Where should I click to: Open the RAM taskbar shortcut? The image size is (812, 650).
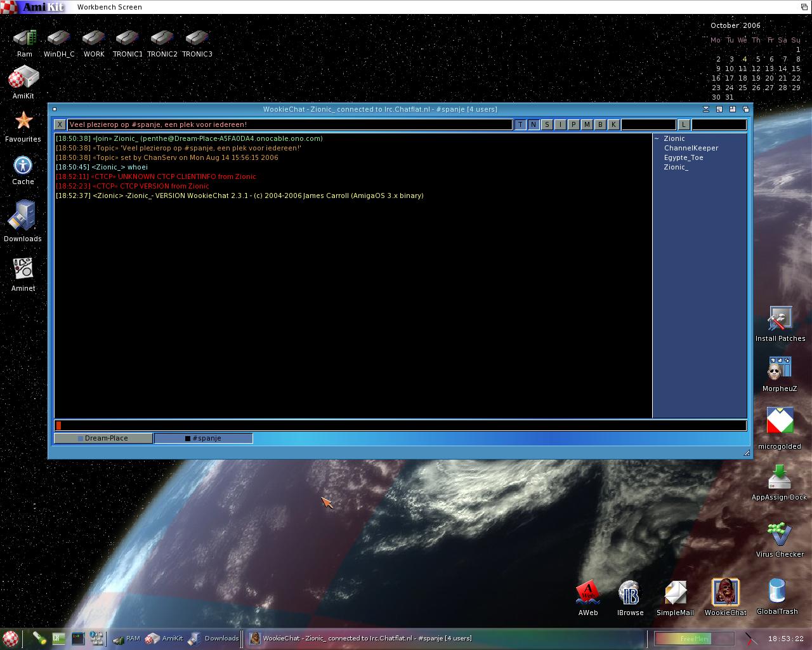click(x=126, y=639)
